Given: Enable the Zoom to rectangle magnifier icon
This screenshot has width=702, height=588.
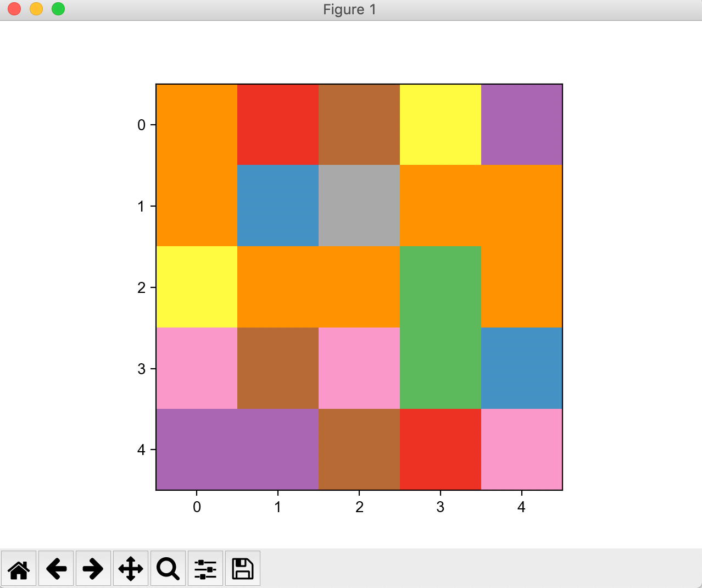Looking at the screenshot, I should pos(168,568).
